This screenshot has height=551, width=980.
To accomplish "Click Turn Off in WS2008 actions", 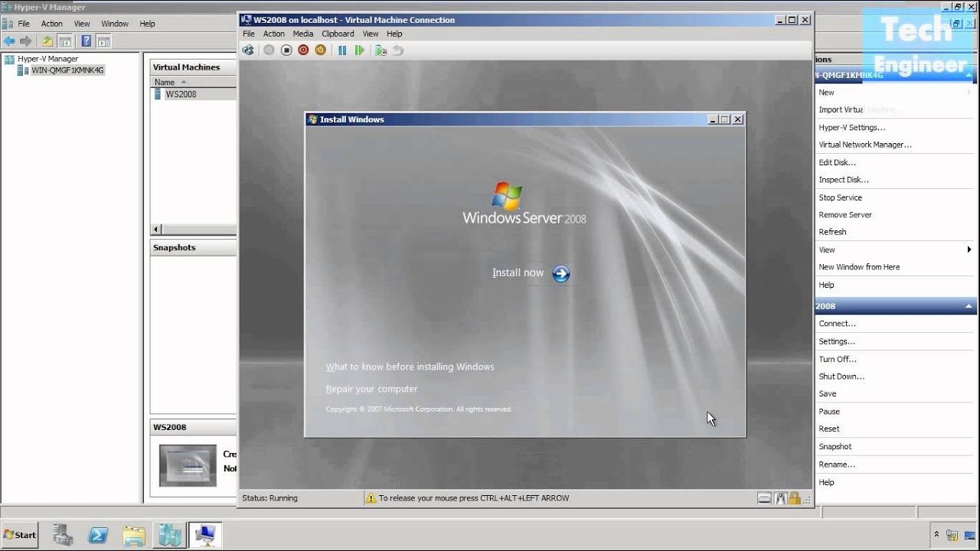I will (838, 359).
